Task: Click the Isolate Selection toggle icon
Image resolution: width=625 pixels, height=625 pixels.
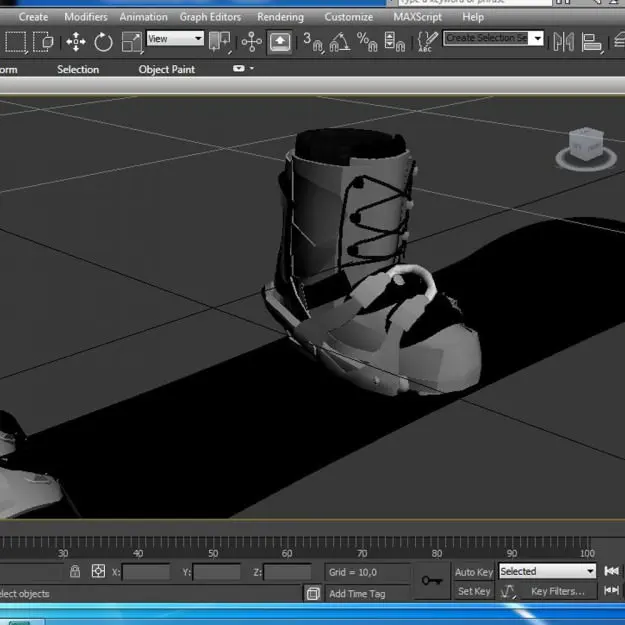Action: [x=313, y=594]
